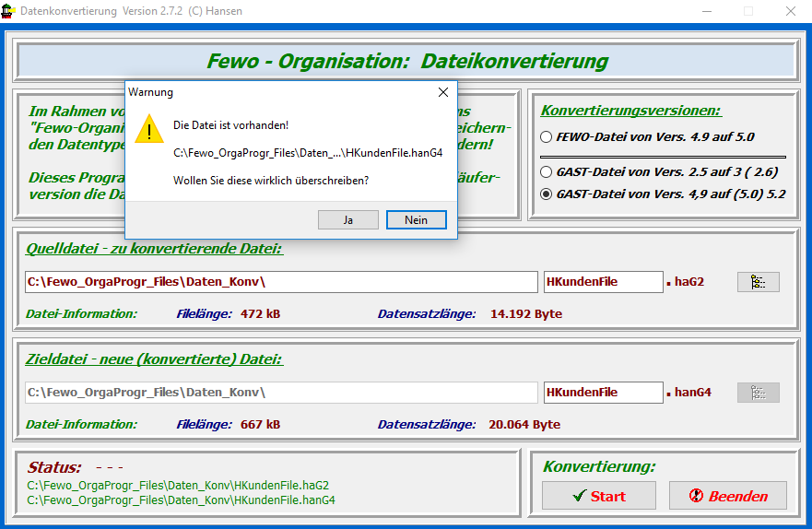812x529 pixels.
Task: Click the greyed target file browse icon
Action: [x=758, y=393]
